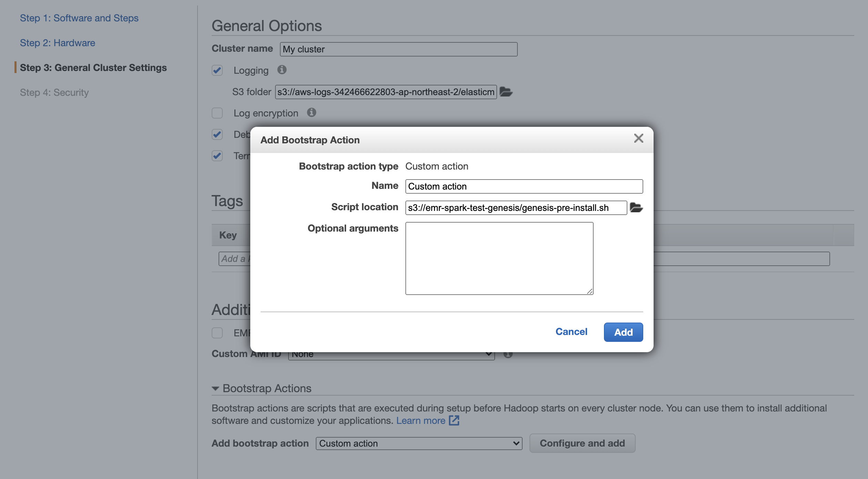Screen dimensions: 868x479
Task: Toggle the EMRFS checkbox under Additional Options
Action: (217, 333)
